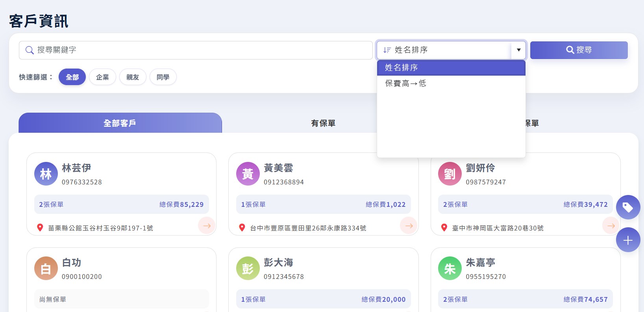The height and width of the screenshot is (312, 644).
Task: Click phone number 0912345678
Action: tap(284, 277)
